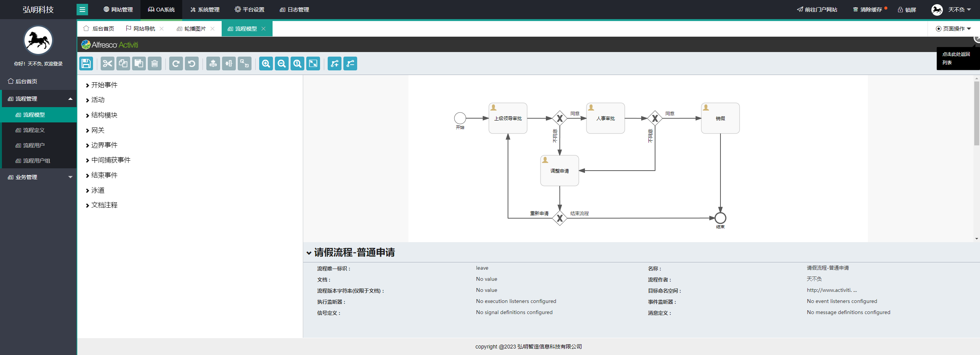Click the Undo arrow icon
The width and height of the screenshot is (980, 355).
coord(192,64)
